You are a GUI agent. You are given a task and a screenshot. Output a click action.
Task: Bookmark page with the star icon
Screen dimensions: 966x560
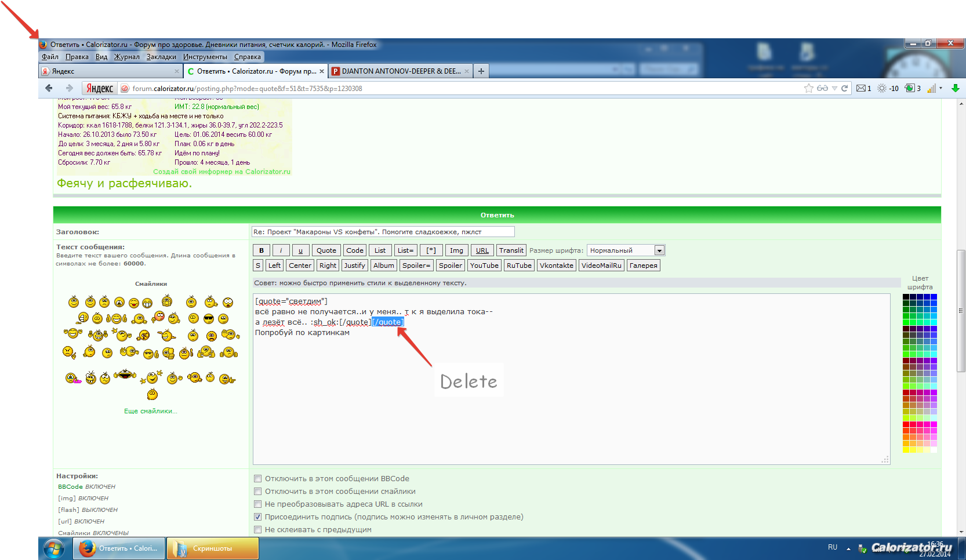pos(808,88)
